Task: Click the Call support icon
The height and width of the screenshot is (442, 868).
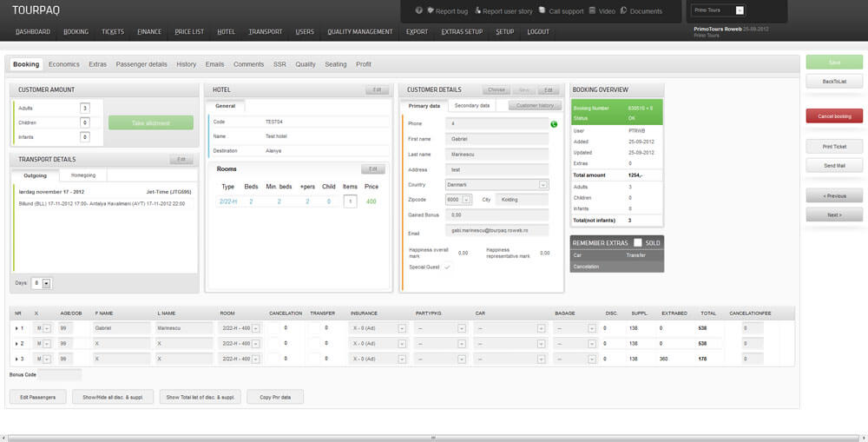Action: pyautogui.click(x=542, y=10)
